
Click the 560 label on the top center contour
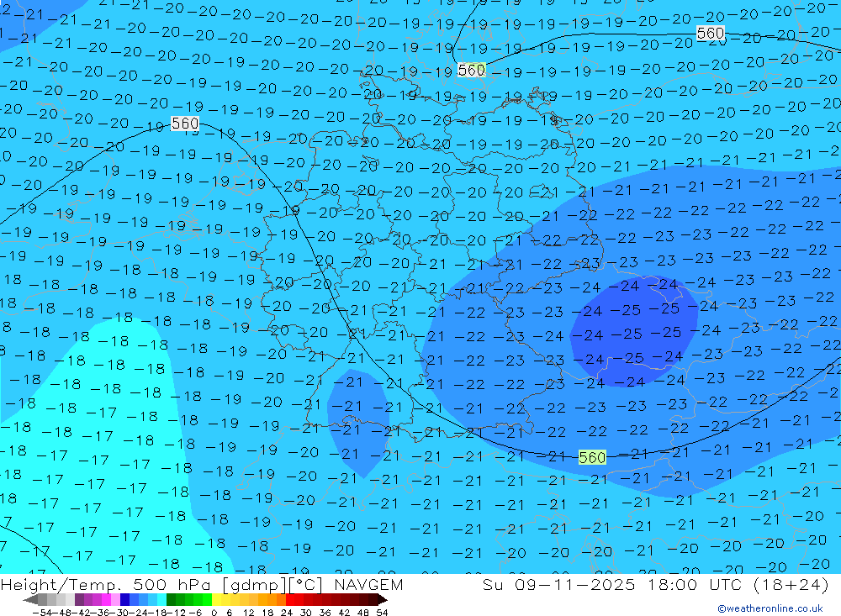(472, 71)
